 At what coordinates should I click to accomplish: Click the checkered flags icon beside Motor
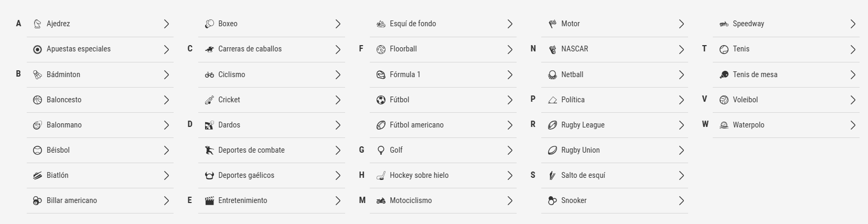coord(552,24)
